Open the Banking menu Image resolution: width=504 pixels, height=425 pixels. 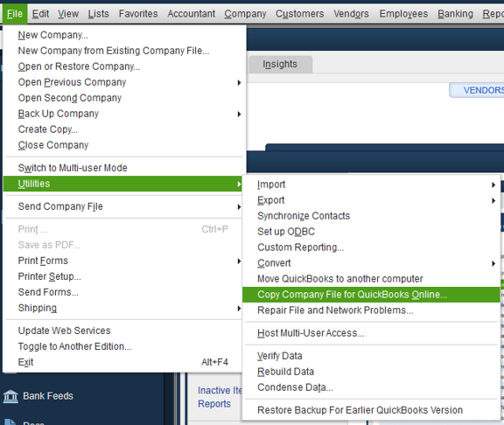[x=455, y=14]
